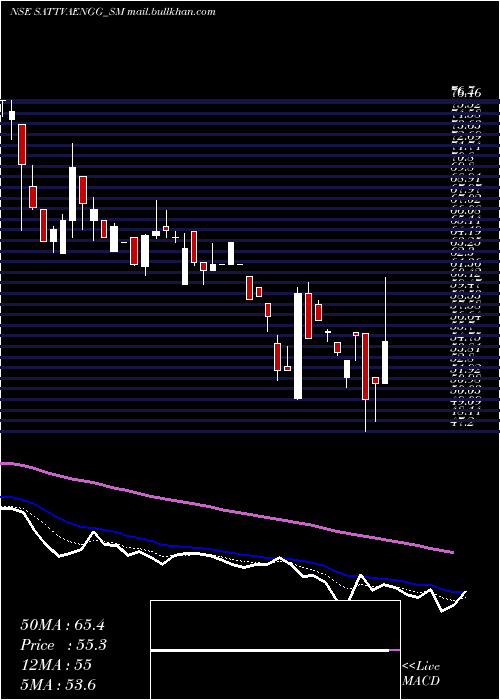Select the Price : 55.3 label
This screenshot has height=700, width=500.
coord(63,645)
